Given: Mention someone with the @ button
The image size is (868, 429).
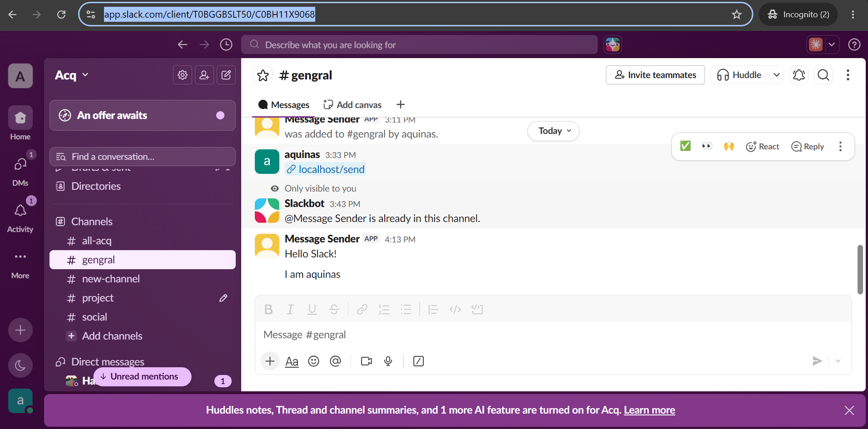Looking at the screenshot, I should pos(335,361).
